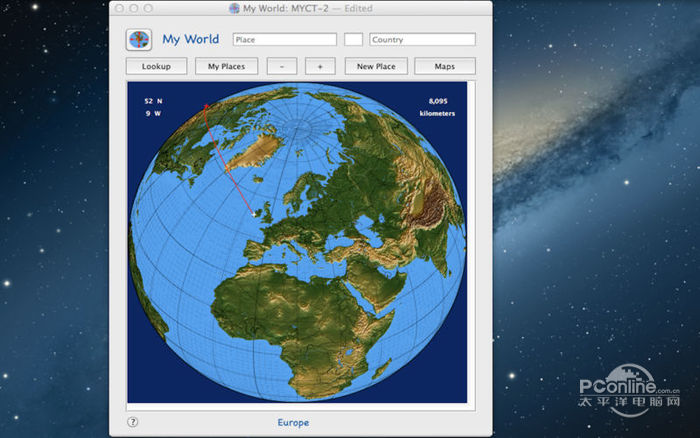Click into the Country text field
The width and height of the screenshot is (700, 438).
click(x=422, y=39)
